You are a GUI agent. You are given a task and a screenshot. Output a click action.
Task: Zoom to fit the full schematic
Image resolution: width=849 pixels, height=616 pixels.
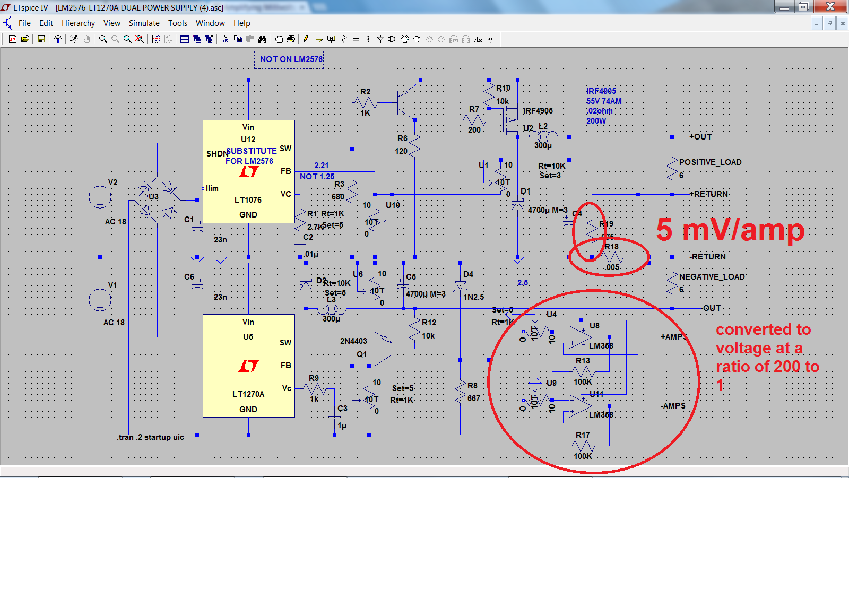[x=140, y=39]
